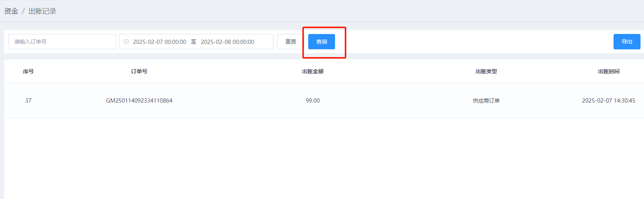Select order number GM250114092334110864 cell
The width and height of the screenshot is (644, 199).
click(139, 101)
